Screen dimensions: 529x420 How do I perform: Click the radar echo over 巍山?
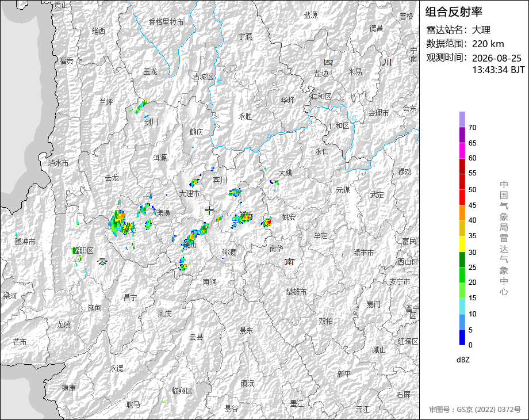pyautogui.click(x=195, y=236)
